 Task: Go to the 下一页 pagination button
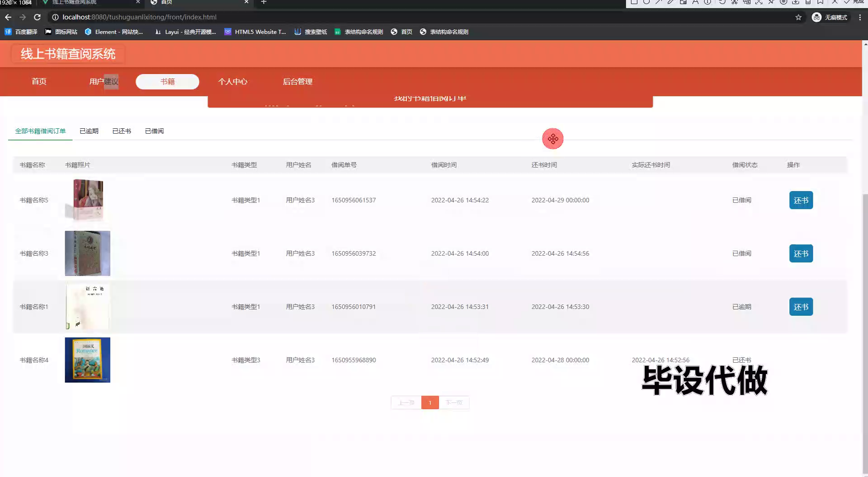click(454, 402)
